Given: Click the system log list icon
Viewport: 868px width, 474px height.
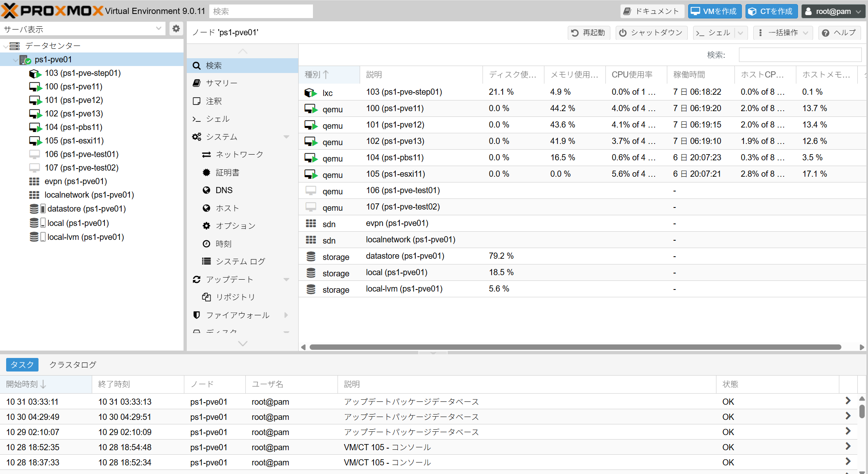Looking at the screenshot, I should (x=206, y=261).
